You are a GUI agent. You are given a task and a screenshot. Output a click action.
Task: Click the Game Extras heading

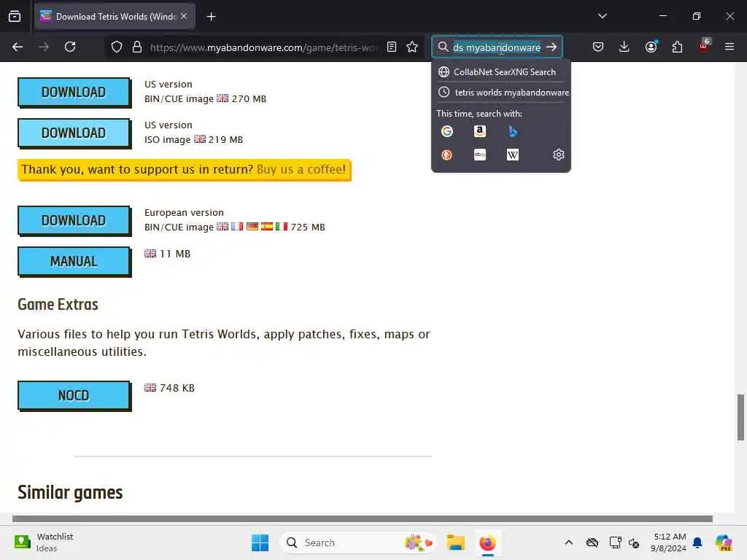[x=58, y=304]
